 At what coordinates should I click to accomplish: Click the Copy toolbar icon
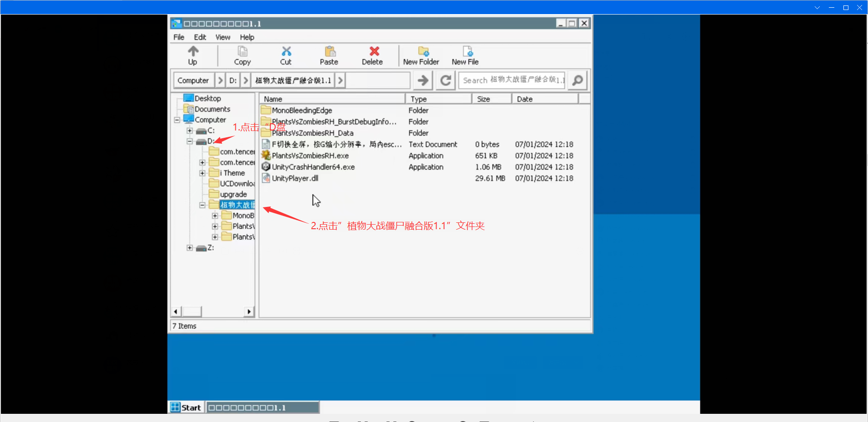(242, 51)
